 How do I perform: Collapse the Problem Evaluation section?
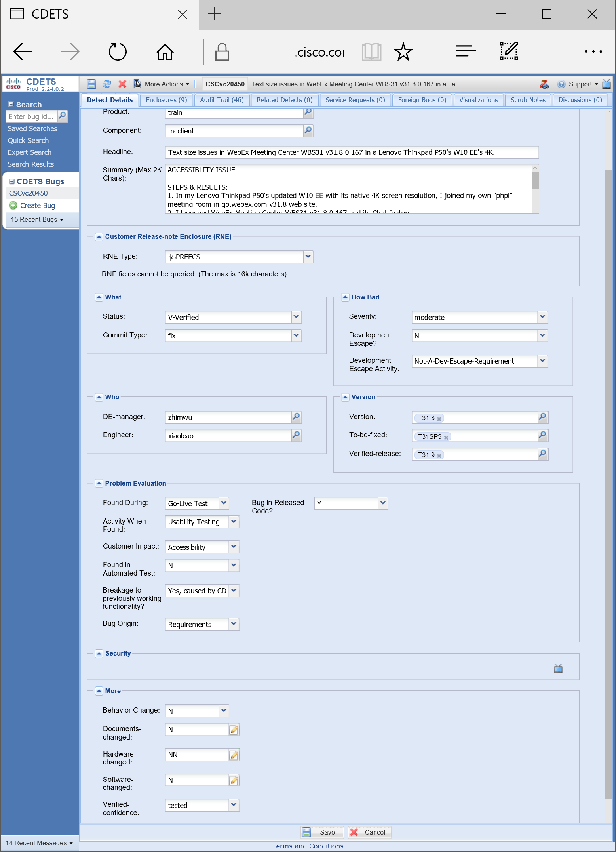point(99,483)
